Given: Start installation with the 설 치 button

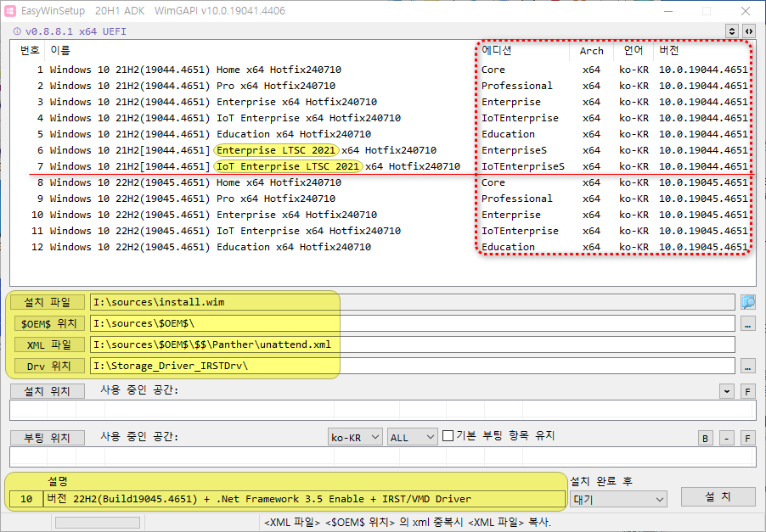Looking at the screenshot, I should pos(718,496).
